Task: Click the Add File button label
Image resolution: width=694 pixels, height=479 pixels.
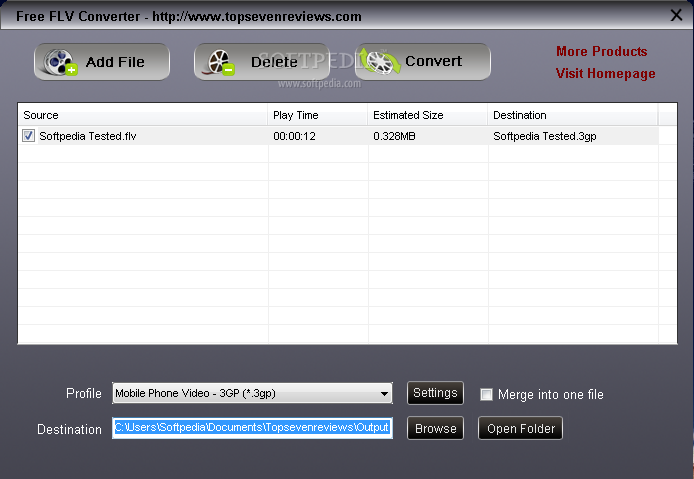Action: 115,62
